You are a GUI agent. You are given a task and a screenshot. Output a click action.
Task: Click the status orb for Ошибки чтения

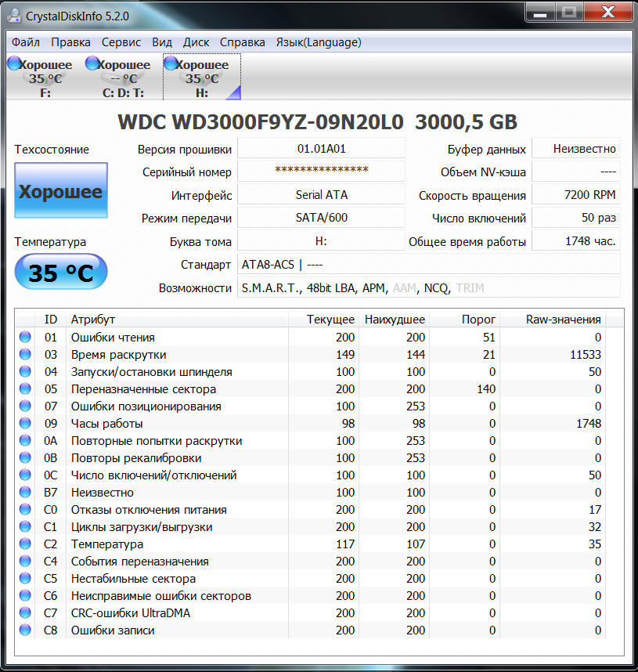coord(25,337)
